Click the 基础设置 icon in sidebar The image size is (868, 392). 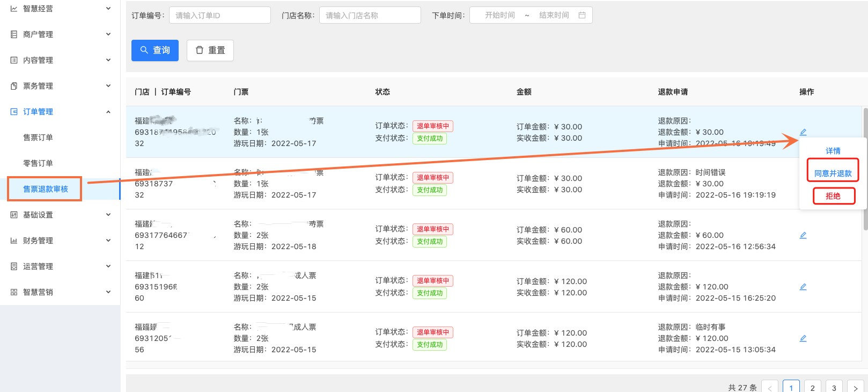click(x=14, y=215)
